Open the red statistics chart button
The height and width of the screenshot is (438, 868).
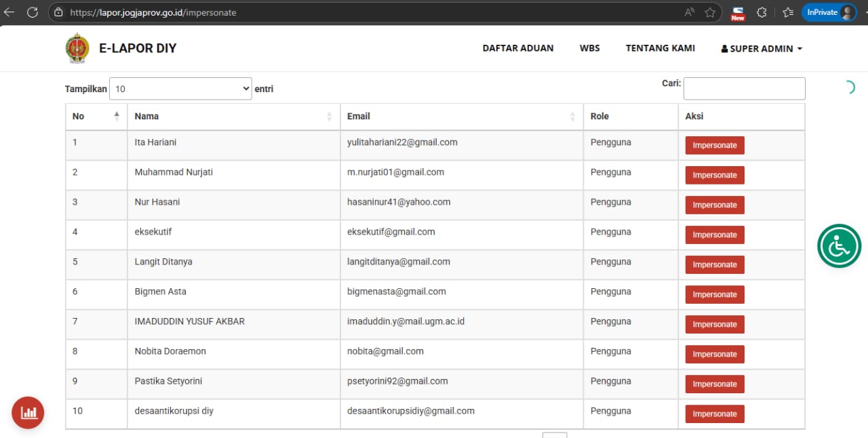tap(28, 412)
